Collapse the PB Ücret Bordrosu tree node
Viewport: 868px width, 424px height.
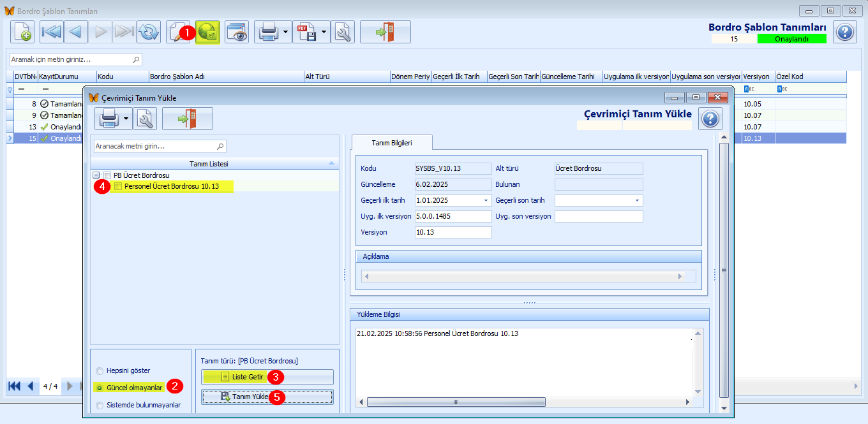click(x=96, y=175)
